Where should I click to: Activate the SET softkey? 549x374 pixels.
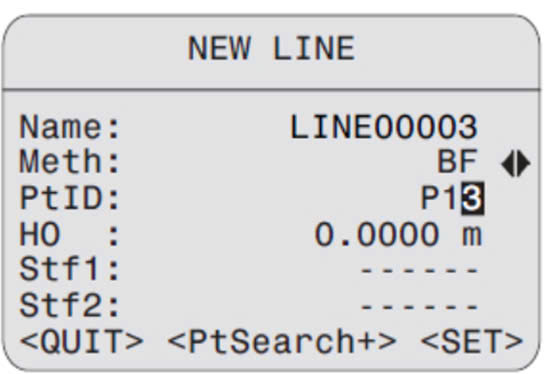pyautogui.click(x=472, y=341)
